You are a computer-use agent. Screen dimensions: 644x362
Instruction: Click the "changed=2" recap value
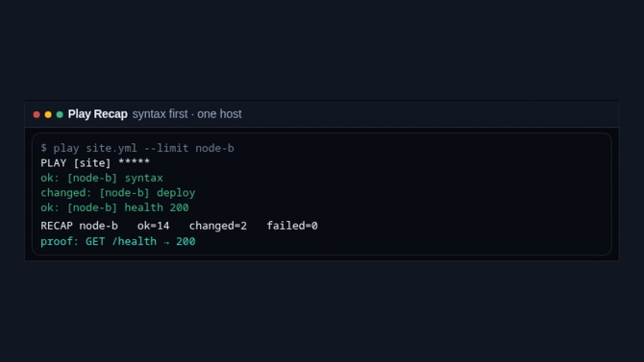218,226
